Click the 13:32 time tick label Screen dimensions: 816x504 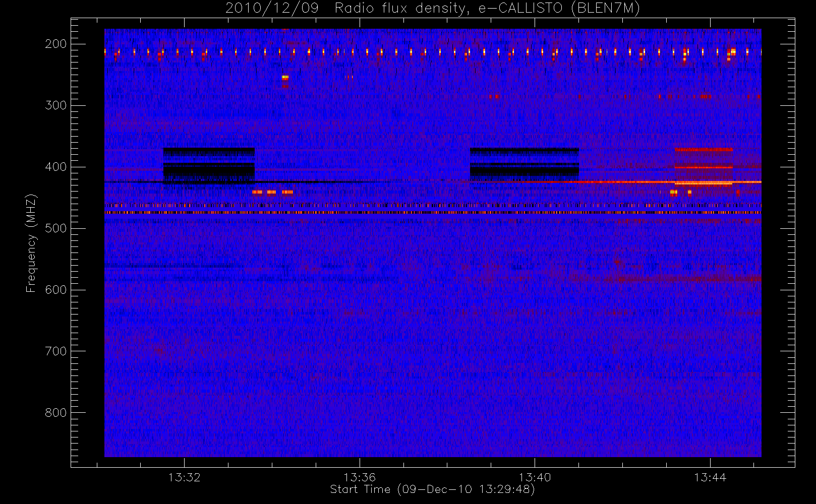tap(184, 477)
